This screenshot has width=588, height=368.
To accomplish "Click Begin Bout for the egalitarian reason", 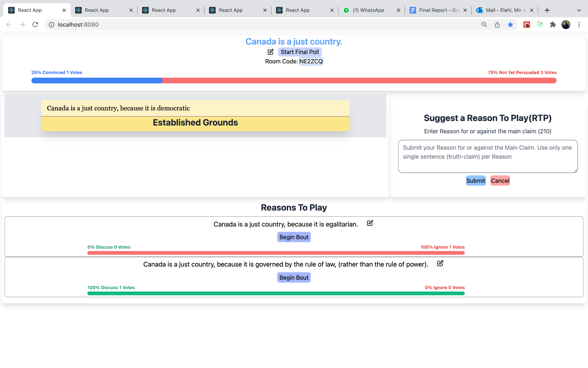I will (x=294, y=237).
